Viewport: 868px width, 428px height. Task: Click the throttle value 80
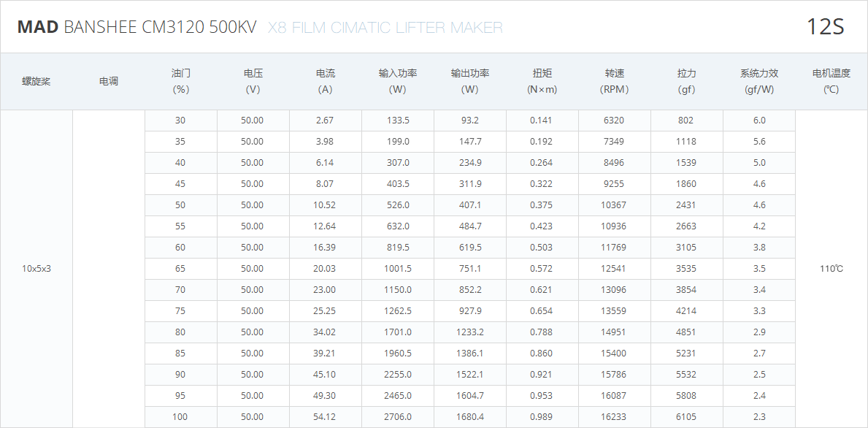[x=180, y=332]
